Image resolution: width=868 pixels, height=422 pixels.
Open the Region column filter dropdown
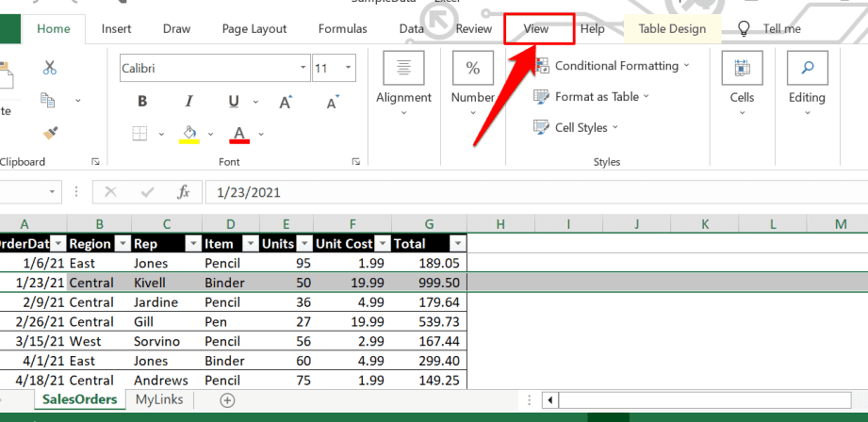(x=122, y=244)
